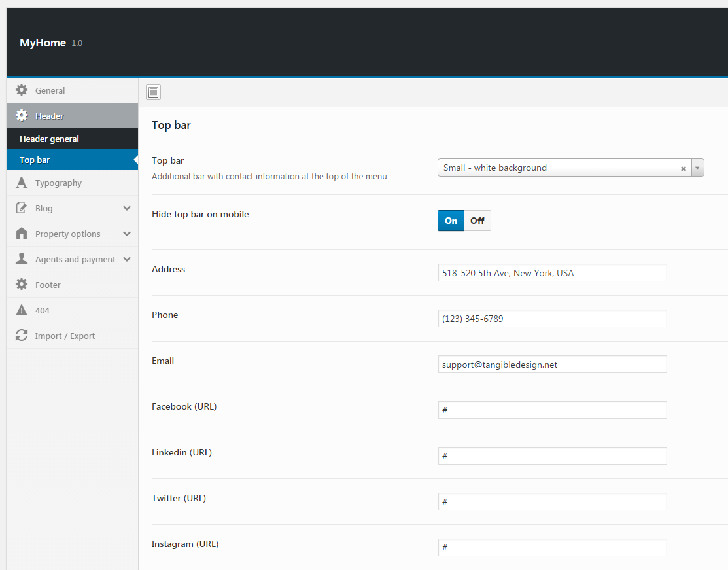Open the Header settings section

[73, 116]
